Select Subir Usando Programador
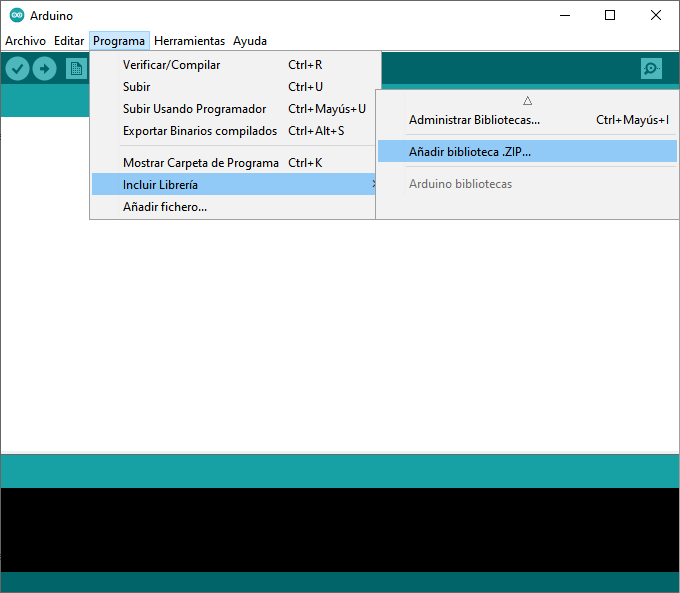This screenshot has height=593, width=680. pyautogui.click(x=233, y=109)
